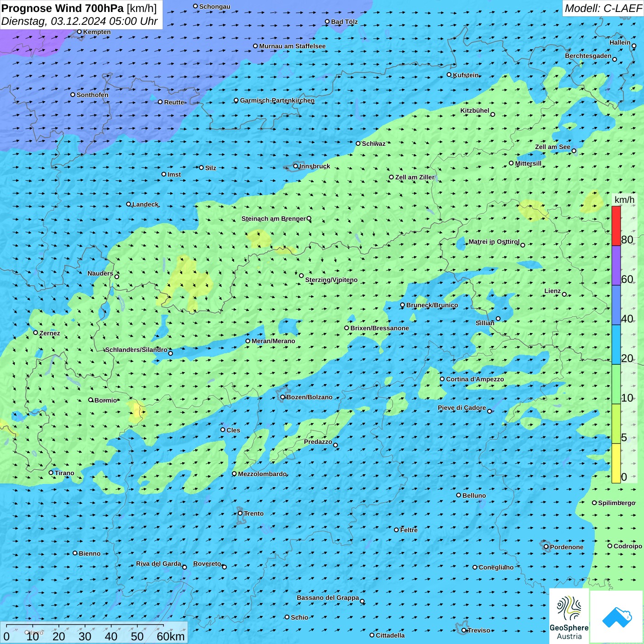The width and height of the screenshot is (644, 644).
Task: Click the km/h legend unit label
Action: point(624,200)
